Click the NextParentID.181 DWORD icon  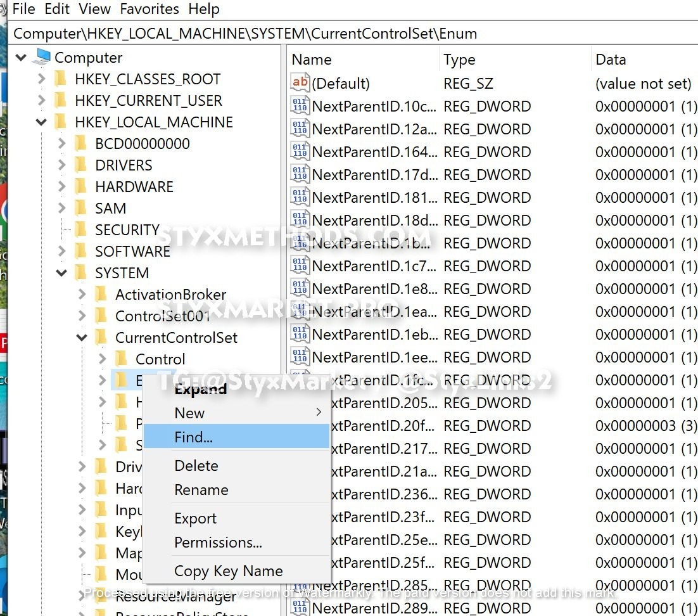(x=300, y=196)
